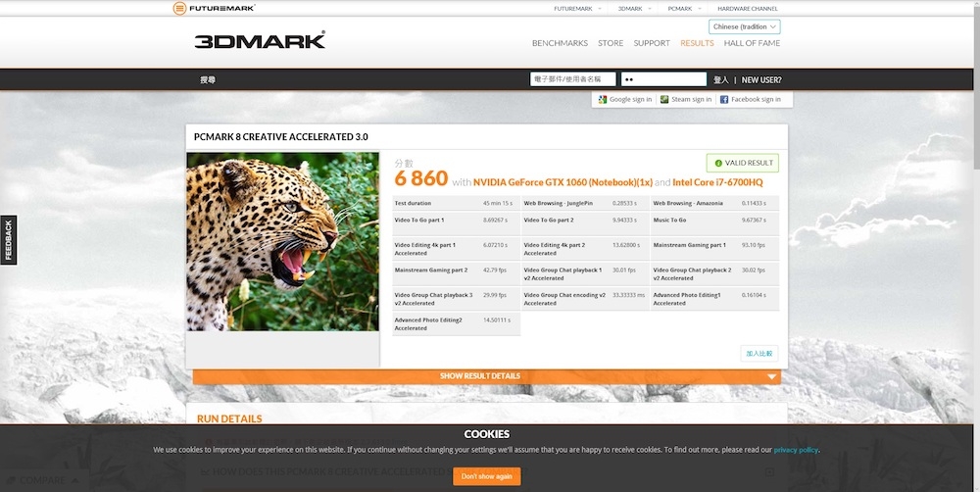Click the Futuremark logo icon

click(180, 8)
